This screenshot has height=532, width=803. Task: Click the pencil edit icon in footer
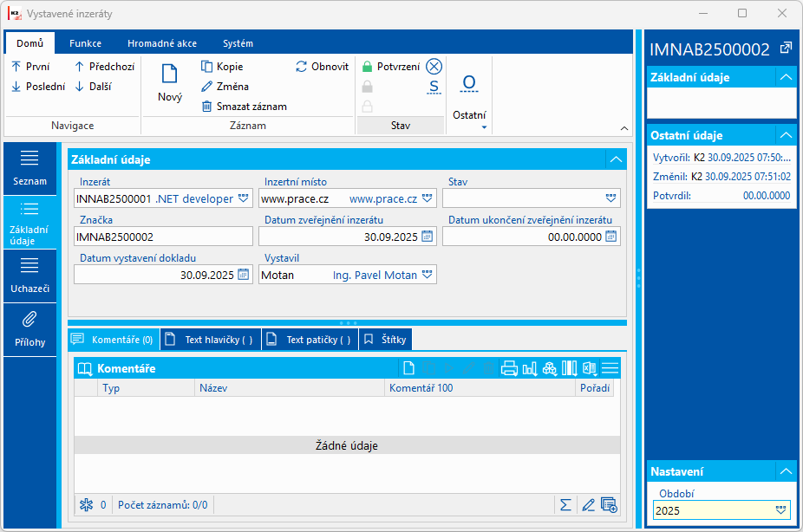tap(588, 505)
